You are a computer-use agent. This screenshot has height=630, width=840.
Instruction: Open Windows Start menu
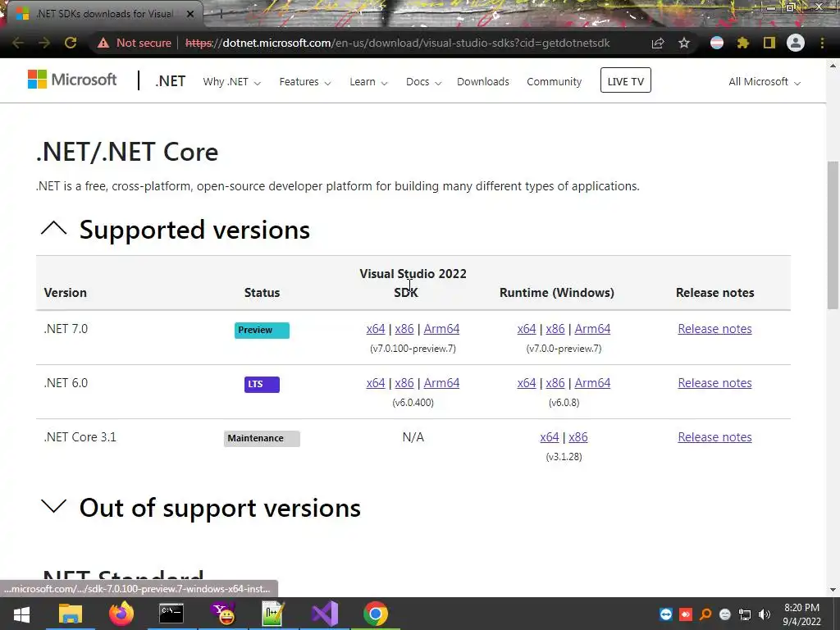[x=21, y=614]
